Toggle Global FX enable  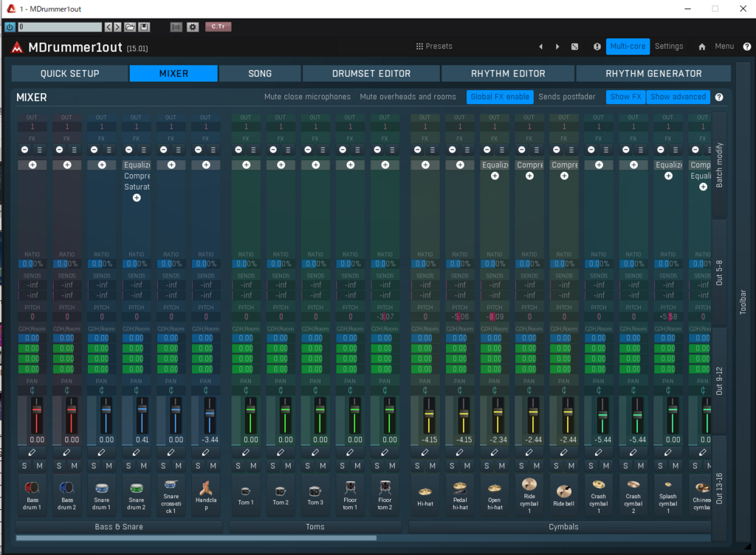[x=500, y=97]
